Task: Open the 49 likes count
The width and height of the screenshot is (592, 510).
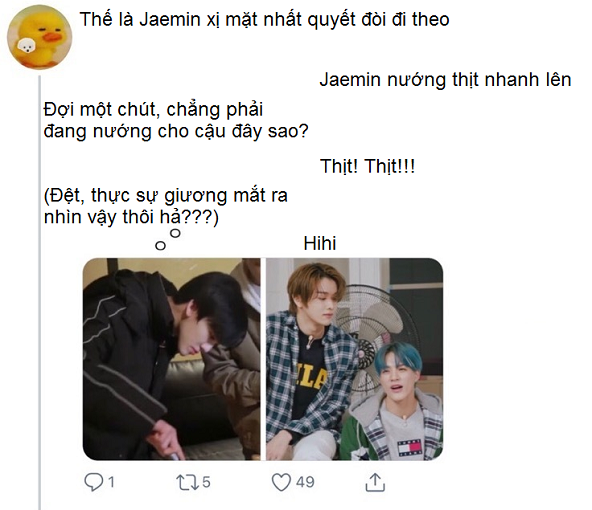Action: pyautogui.click(x=305, y=482)
